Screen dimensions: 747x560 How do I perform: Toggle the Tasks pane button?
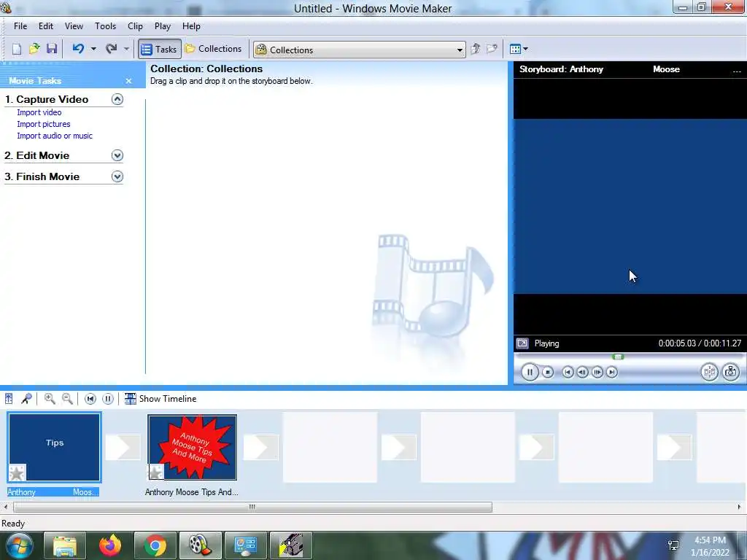160,49
